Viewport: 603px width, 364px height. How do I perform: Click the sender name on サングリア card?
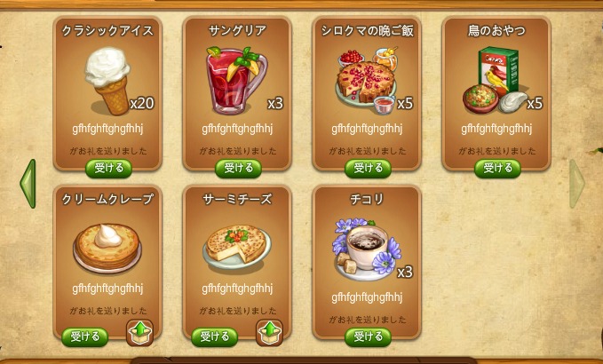click(x=237, y=129)
